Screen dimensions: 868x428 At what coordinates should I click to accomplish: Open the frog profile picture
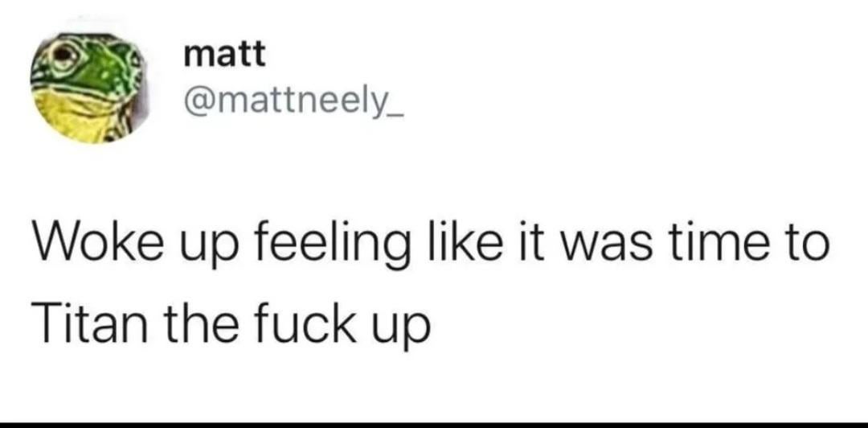[x=90, y=88]
